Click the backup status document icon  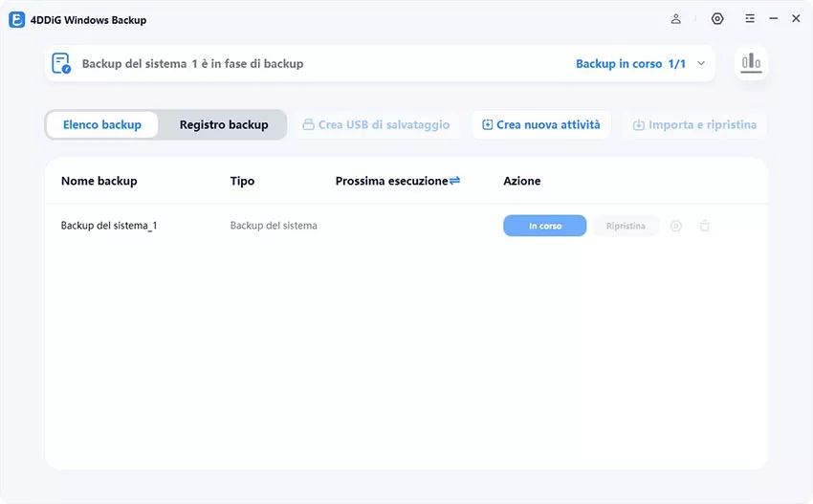(x=62, y=64)
